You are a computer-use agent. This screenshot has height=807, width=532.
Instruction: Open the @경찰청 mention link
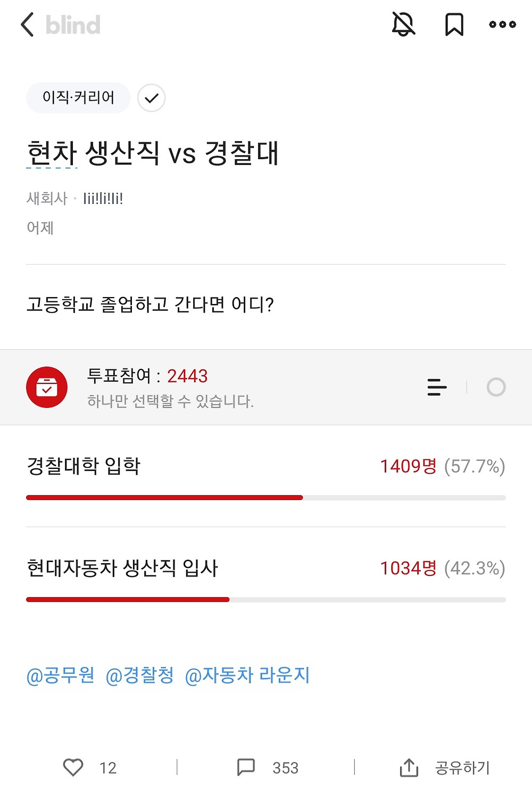point(140,675)
